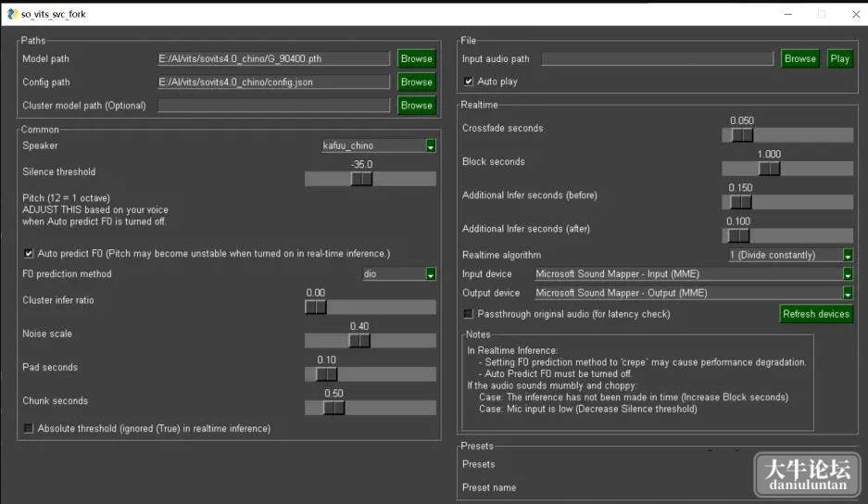
Task: Browse for the Config path file
Action: click(416, 82)
